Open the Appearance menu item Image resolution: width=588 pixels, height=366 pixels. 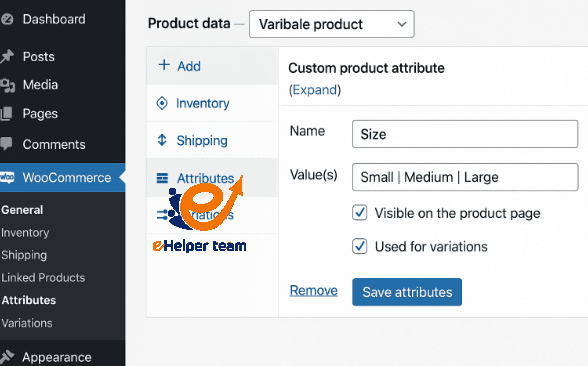[x=57, y=357]
